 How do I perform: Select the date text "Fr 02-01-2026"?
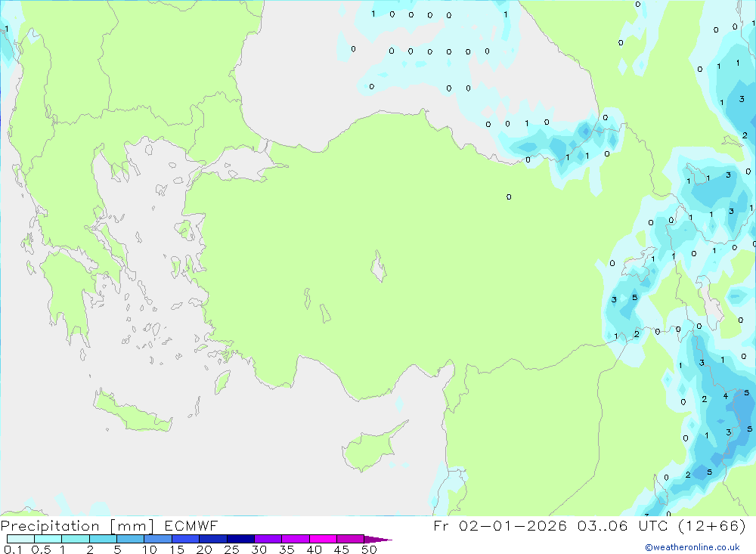coord(500,525)
